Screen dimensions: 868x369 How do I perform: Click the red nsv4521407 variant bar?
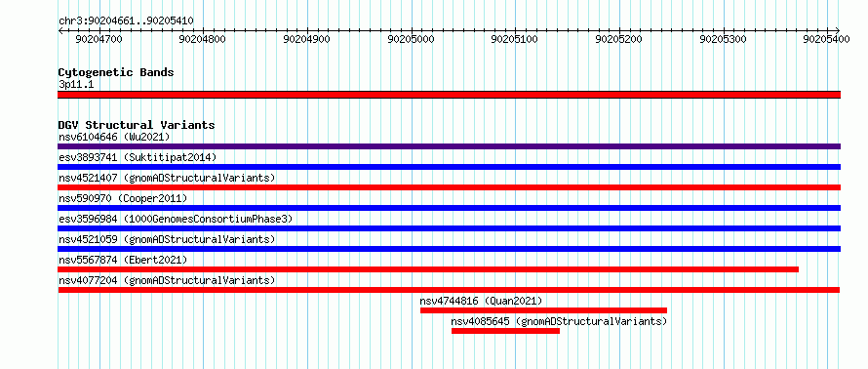click(x=449, y=187)
